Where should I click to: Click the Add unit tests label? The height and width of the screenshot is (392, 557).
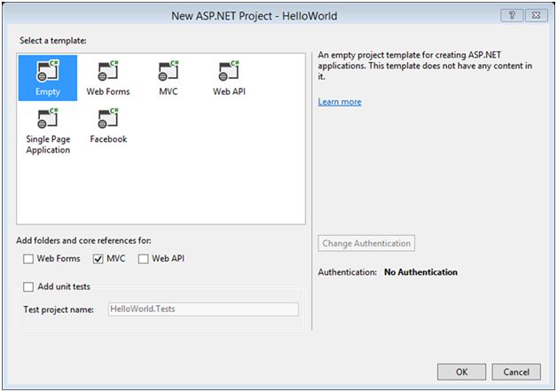(x=64, y=287)
